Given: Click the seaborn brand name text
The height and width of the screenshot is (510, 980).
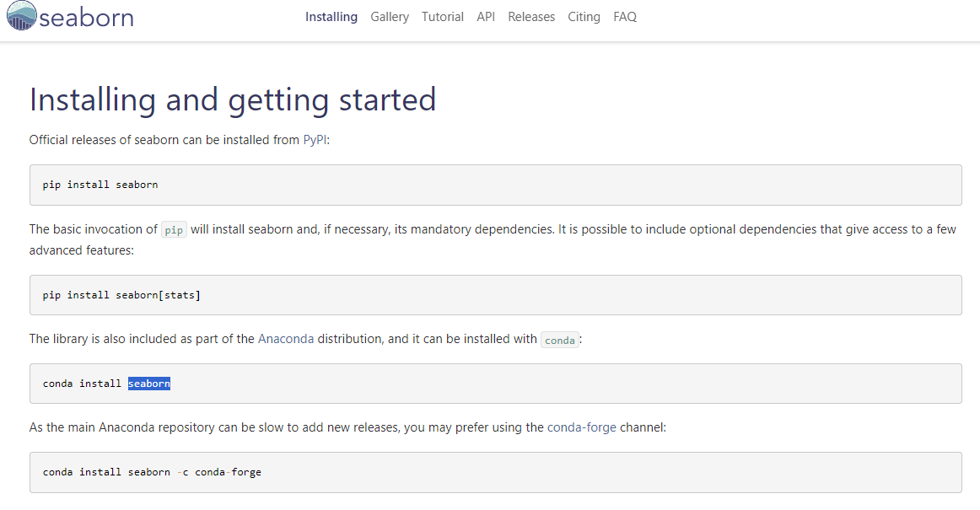Looking at the screenshot, I should (x=87, y=18).
